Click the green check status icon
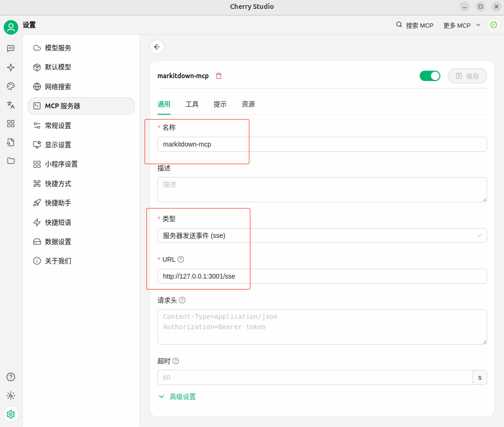The image size is (504, 427). tap(494, 25)
